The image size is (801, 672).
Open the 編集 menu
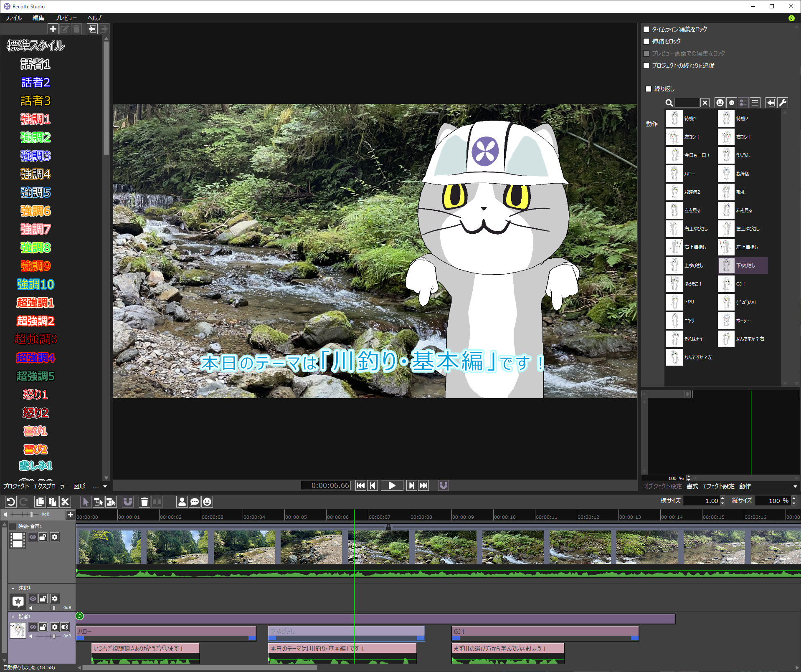(x=38, y=18)
